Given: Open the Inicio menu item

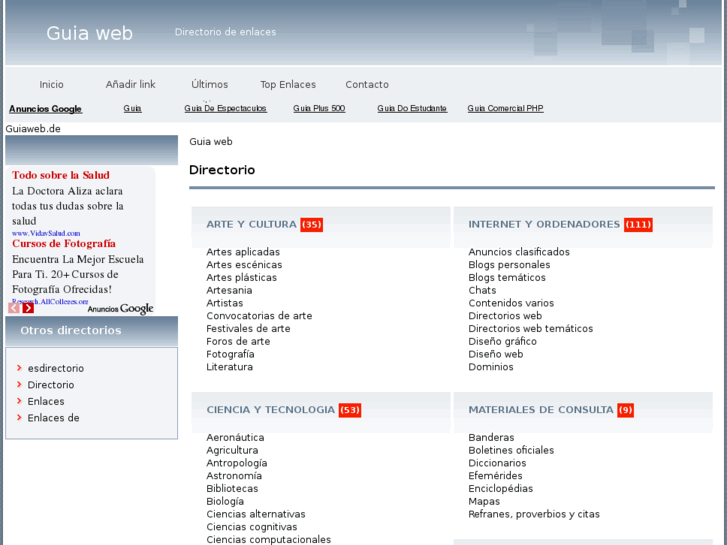Looking at the screenshot, I should (x=51, y=84).
